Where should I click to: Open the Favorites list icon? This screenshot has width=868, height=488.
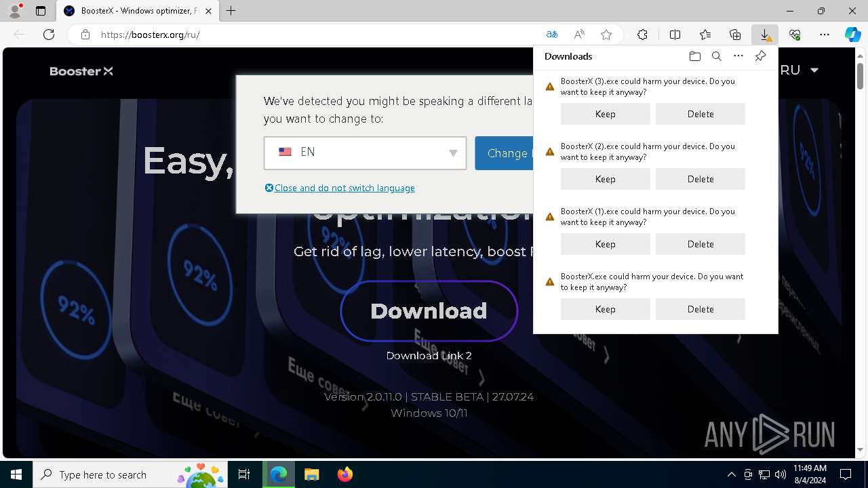point(705,35)
